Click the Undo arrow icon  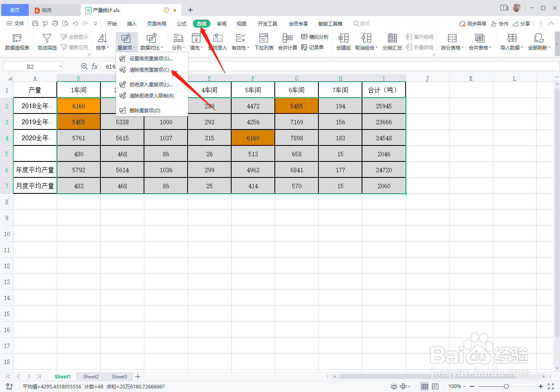click(x=75, y=24)
